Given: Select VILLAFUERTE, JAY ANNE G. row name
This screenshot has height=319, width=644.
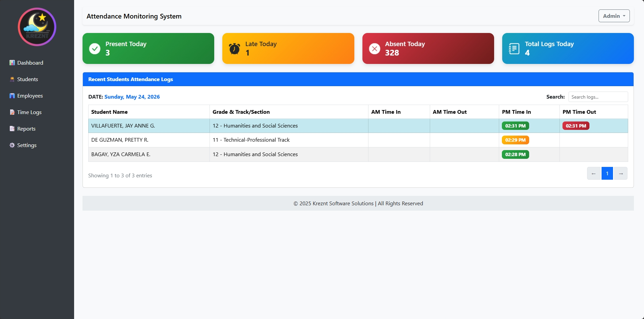Looking at the screenshot, I should click(x=123, y=126).
